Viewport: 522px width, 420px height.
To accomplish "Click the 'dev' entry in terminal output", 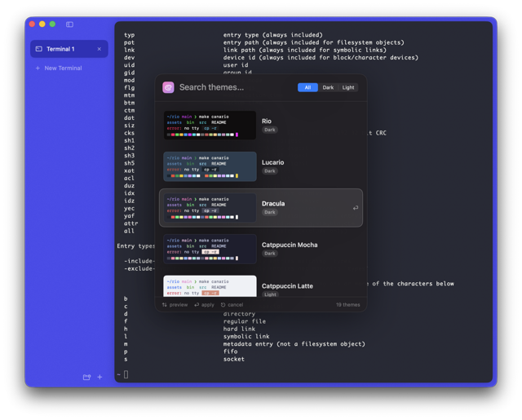I will (x=129, y=58).
